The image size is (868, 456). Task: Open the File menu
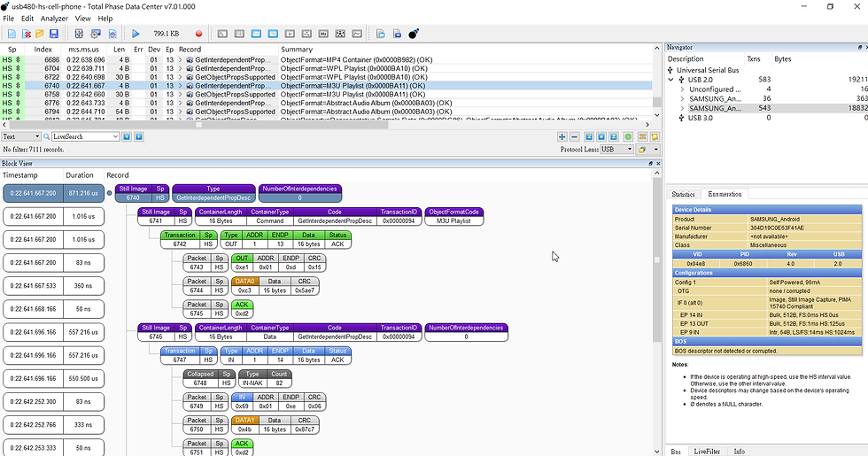(x=9, y=19)
